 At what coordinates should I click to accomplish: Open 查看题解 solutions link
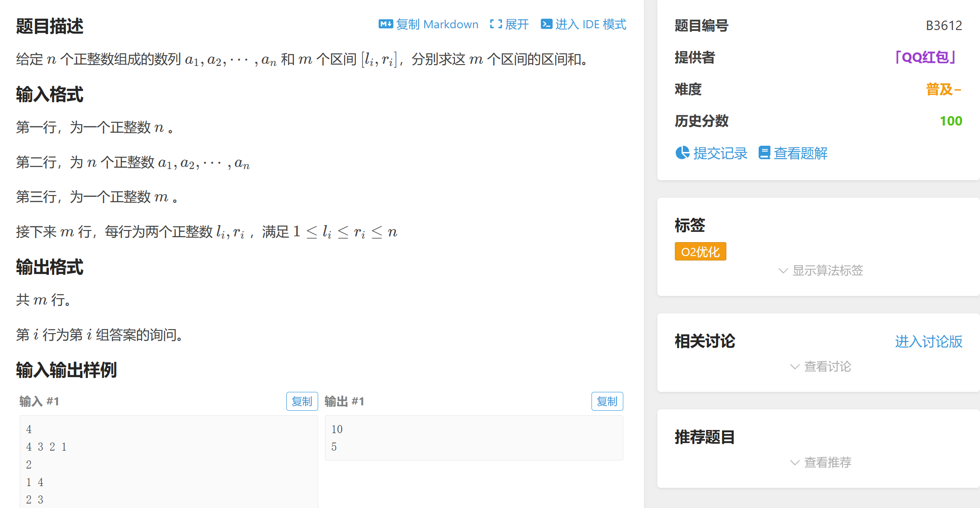800,153
